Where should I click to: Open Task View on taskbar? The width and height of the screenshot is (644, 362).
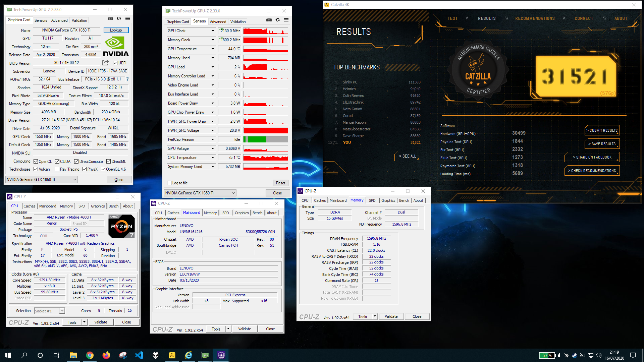56,355
